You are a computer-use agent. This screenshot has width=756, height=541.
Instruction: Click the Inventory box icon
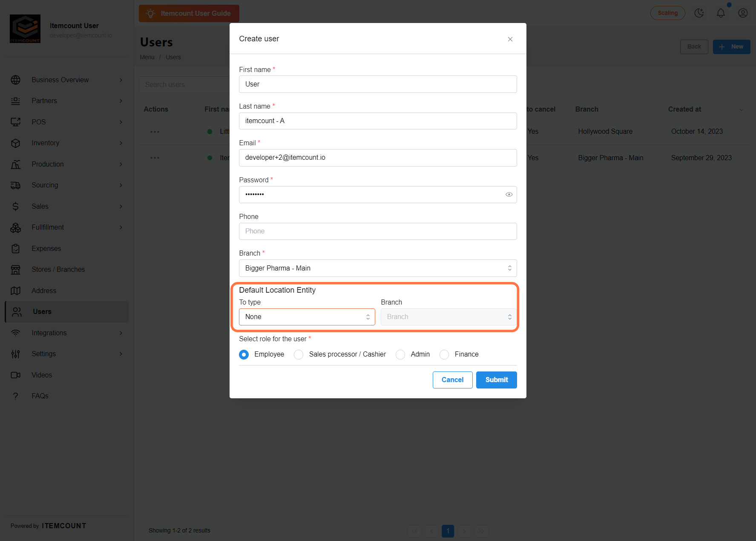[x=16, y=143]
